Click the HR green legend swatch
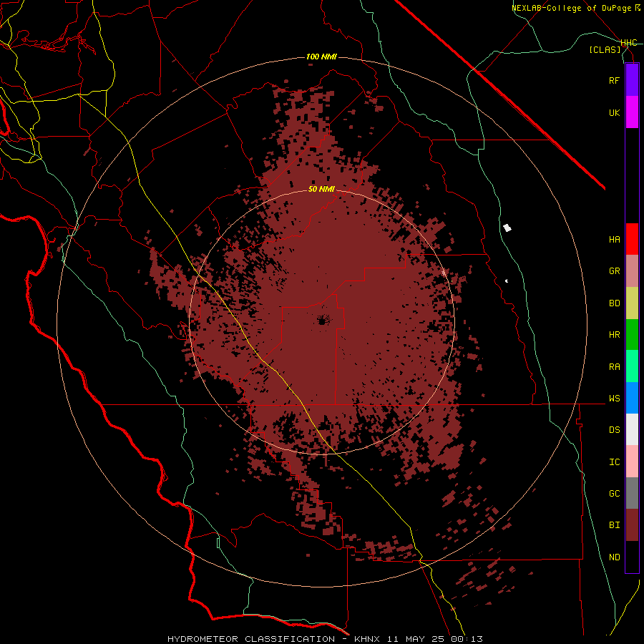This screenshot has width=644, height=644. tap(632, 335)
